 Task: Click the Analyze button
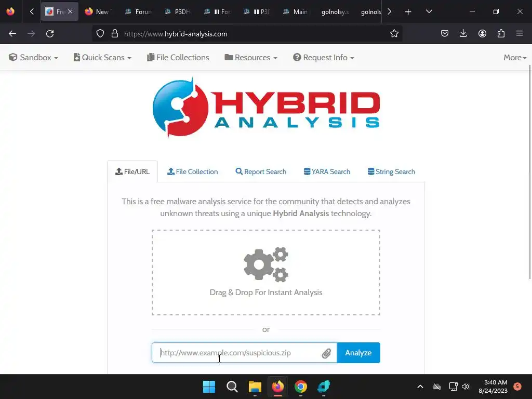pyautogui.click(x=358, y=353)
